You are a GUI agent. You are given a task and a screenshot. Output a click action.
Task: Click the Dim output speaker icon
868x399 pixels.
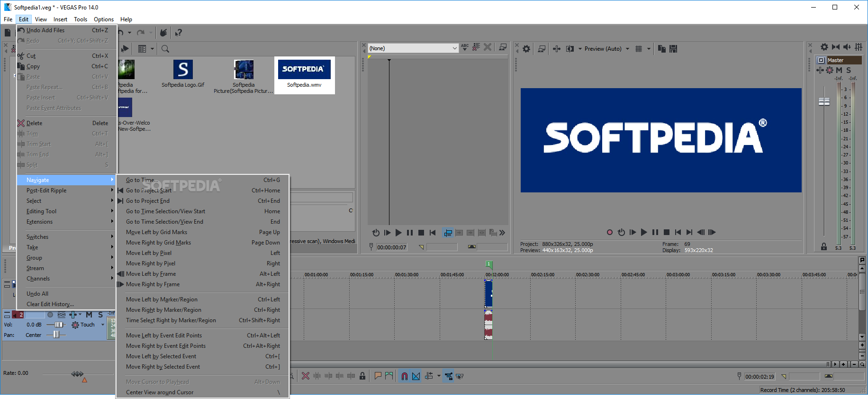pos(847,47)
